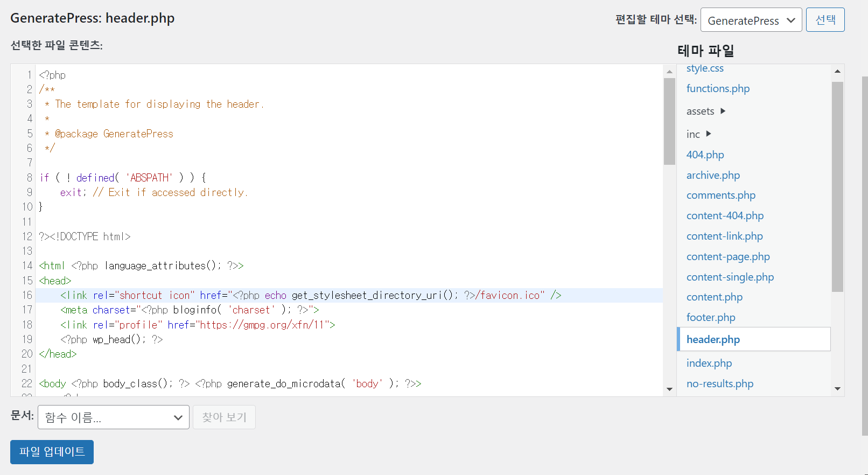Open 404.php theme file
This screenshot has height=475, width=868.
pyautogui.click(x=705, y=155)
